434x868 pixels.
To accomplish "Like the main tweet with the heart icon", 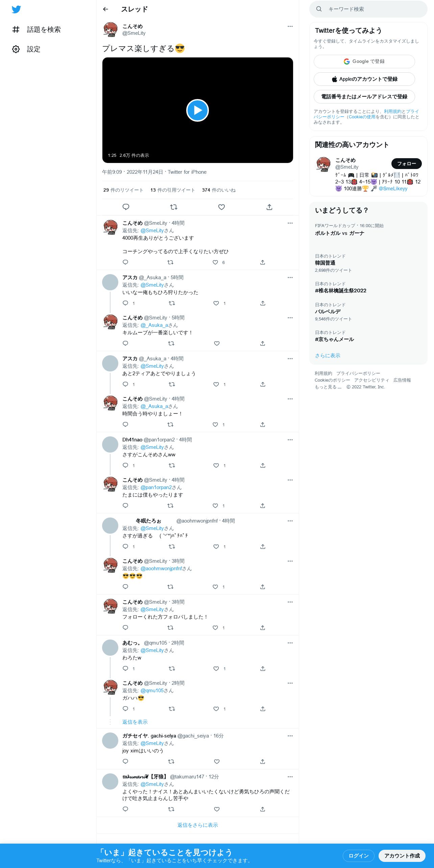I will click(221, 207).
